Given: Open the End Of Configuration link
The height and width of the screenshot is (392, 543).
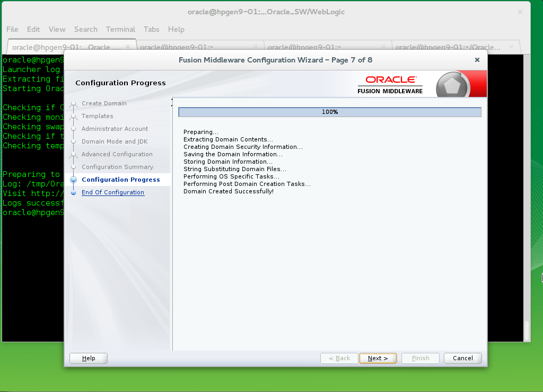Looking at the screenshot, I should [113, 192].
